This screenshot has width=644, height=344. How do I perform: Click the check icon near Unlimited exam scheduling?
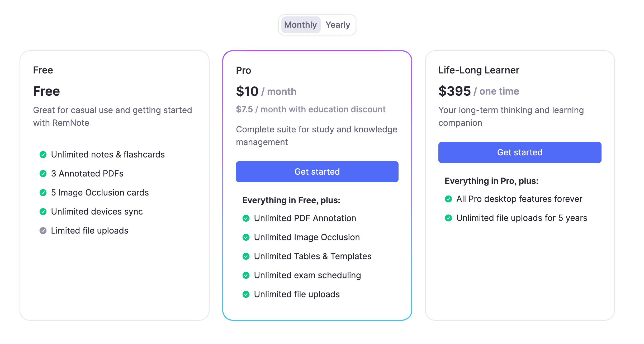pos(246,275)
